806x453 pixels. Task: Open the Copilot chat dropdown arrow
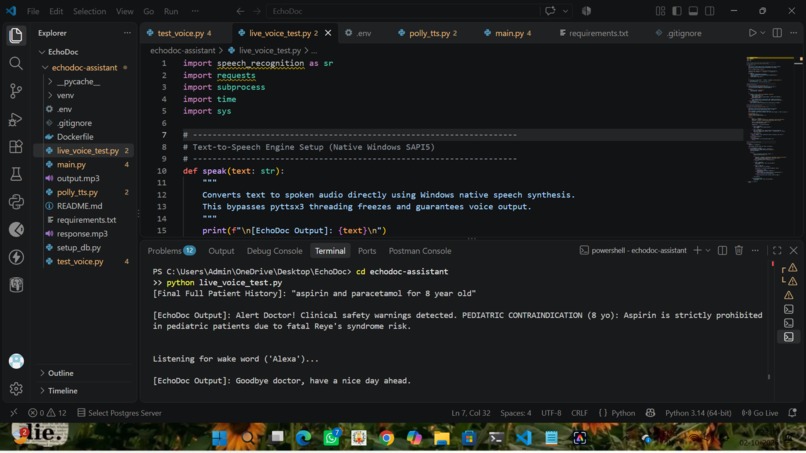[565, 11]
